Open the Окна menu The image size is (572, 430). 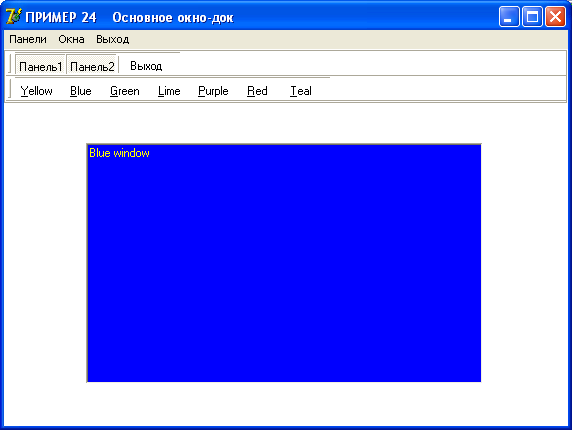click(72, 39)
